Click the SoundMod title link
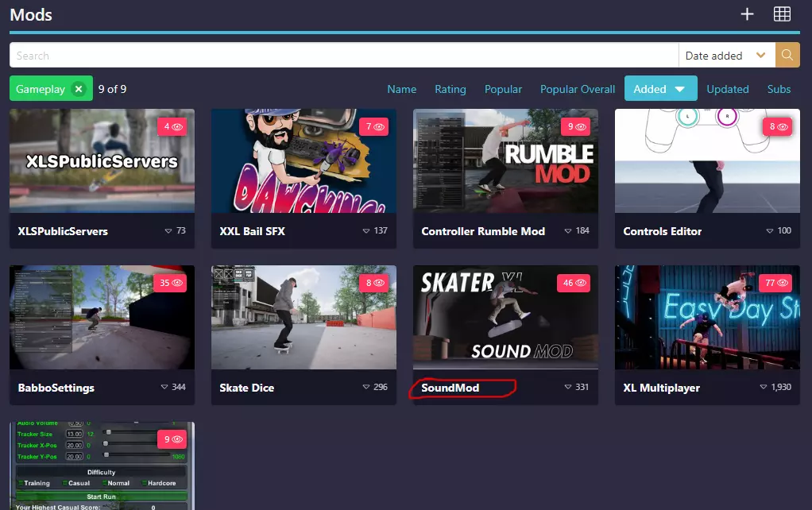This screenshot has width=812, height=510. click(x=450, y=388)
